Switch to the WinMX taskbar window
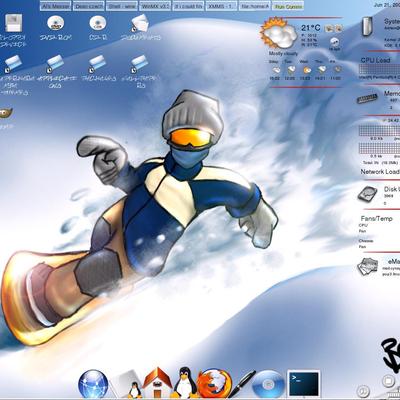This screenshot has width=400, height=400. (x=155, y=6)
